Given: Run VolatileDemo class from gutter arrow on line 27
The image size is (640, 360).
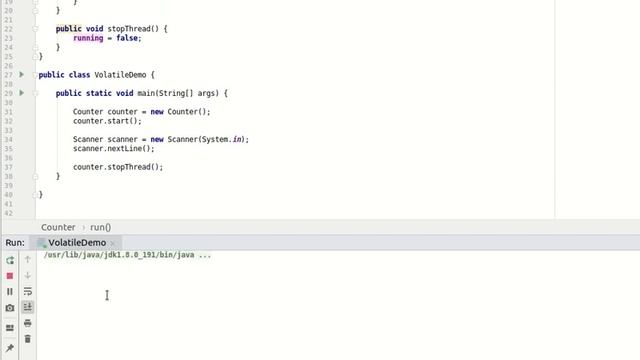Looking at the screenshot, I should (22, 74).
